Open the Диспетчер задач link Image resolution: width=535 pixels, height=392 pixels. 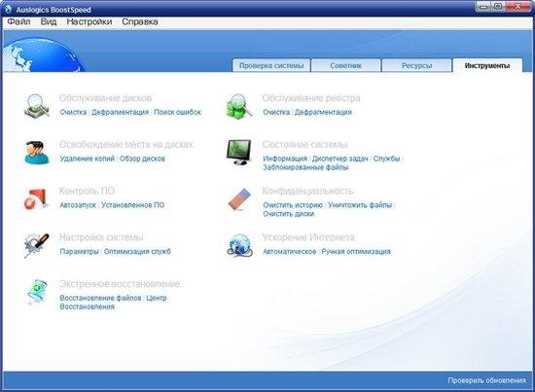point(340,159)
